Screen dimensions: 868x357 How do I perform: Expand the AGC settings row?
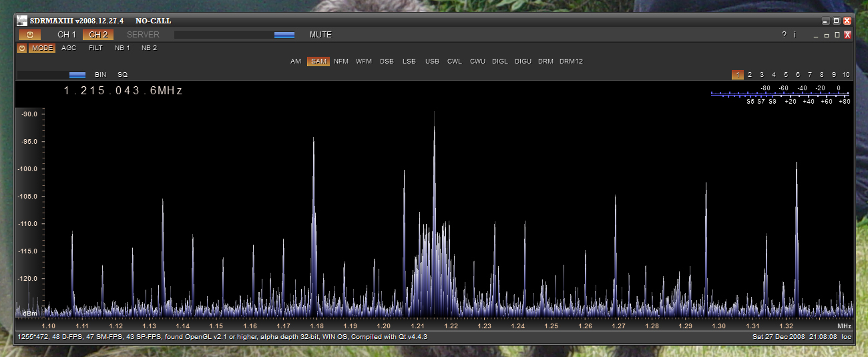click(x=69, y=48)
